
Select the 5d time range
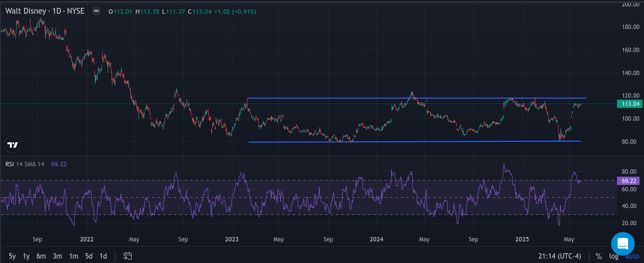click(89, 256)
